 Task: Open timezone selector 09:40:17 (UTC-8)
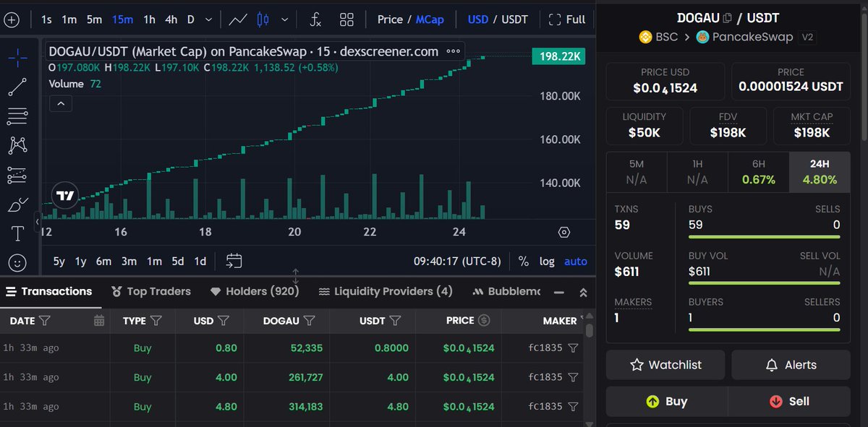[x=457, y=261]
